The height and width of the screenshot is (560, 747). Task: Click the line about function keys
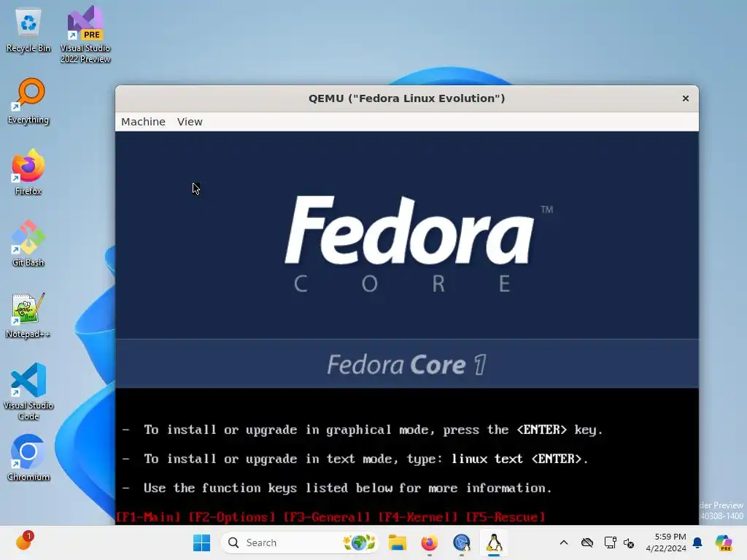pyautogui.click(x=337, y=488)
